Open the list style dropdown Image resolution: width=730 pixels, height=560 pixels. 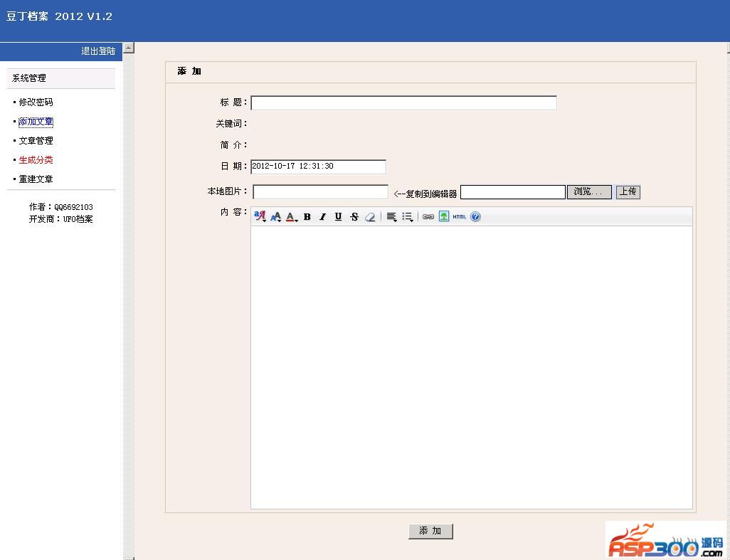[408, 216]
